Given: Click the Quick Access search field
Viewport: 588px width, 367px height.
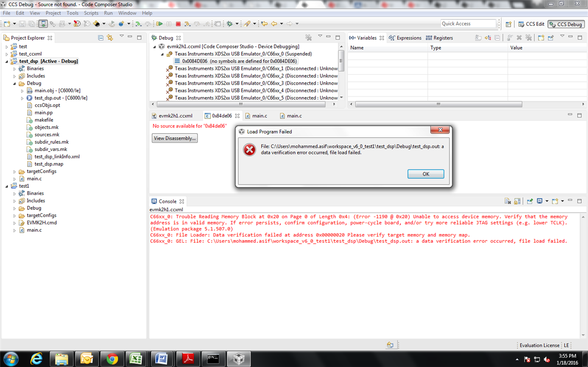Looking at the screenshot, I should (468, 23).
